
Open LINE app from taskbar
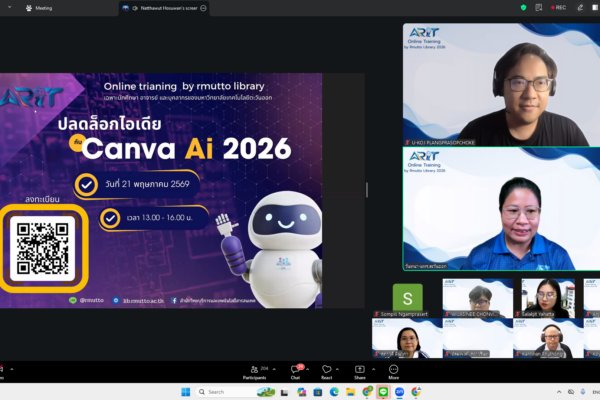(x=383, y=392)
